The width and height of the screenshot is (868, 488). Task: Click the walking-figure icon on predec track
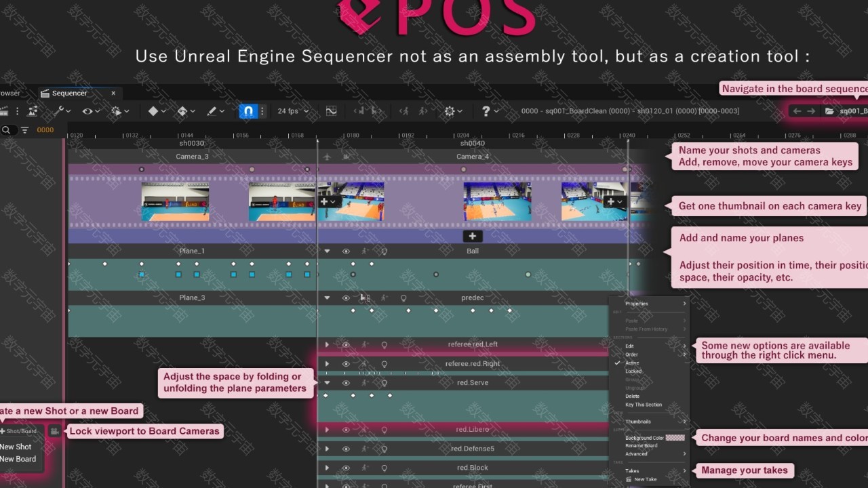(x=384, y=298)
